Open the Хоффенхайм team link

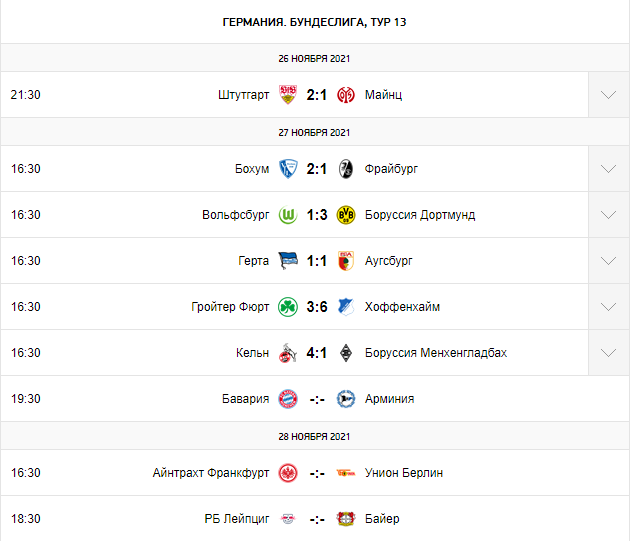[x=402, y=307]
